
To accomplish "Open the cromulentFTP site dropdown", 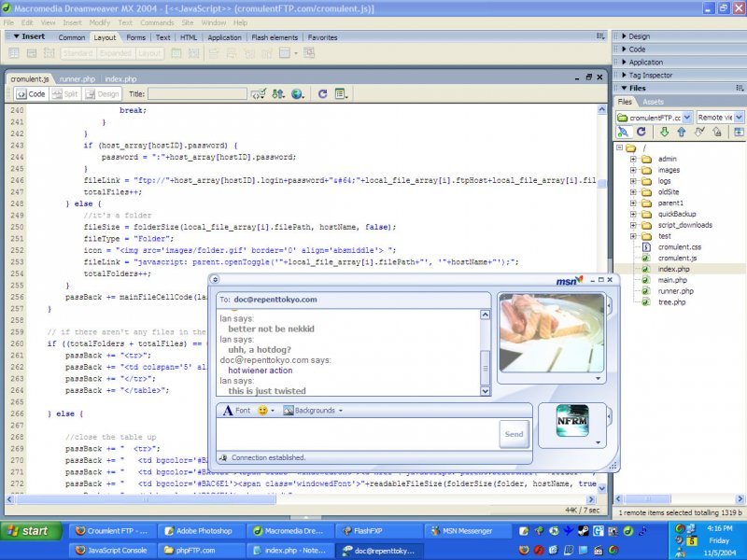I will click(687, 118).
